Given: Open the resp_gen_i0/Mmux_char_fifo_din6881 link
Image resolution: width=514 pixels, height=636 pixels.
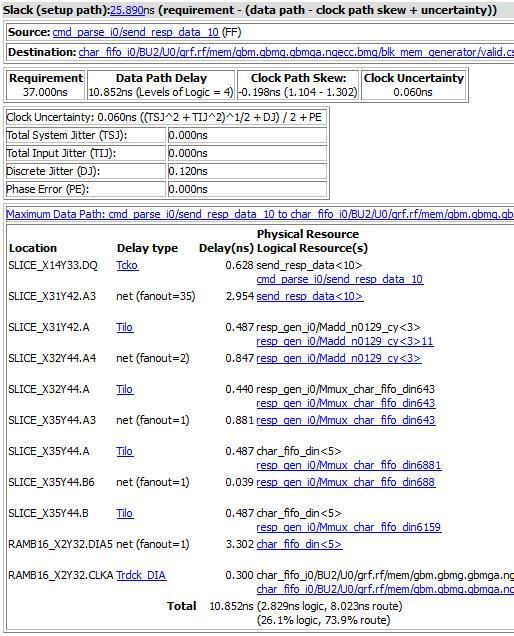Looking at the screenshot, I should pos(348,466).
